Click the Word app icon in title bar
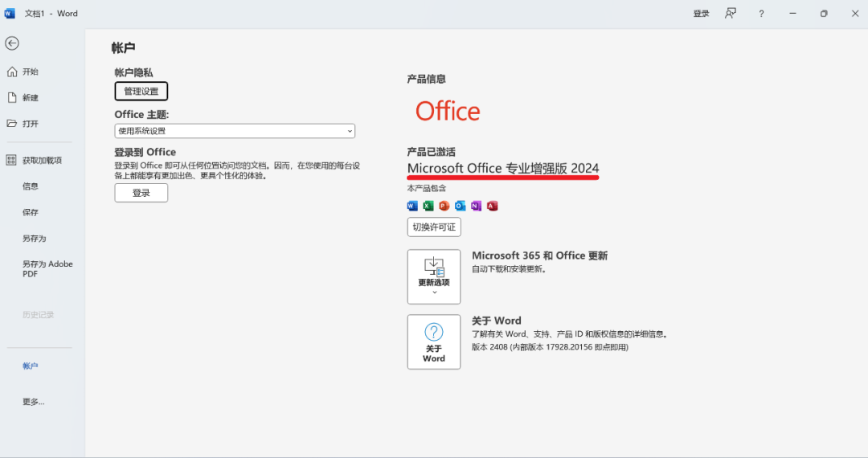This screenshot has width=868, height=458. click(x=10, y=14)
